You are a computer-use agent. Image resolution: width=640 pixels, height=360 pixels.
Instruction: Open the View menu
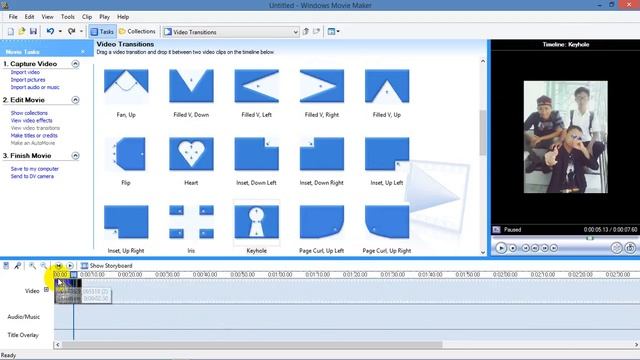(x=47, y=17)
